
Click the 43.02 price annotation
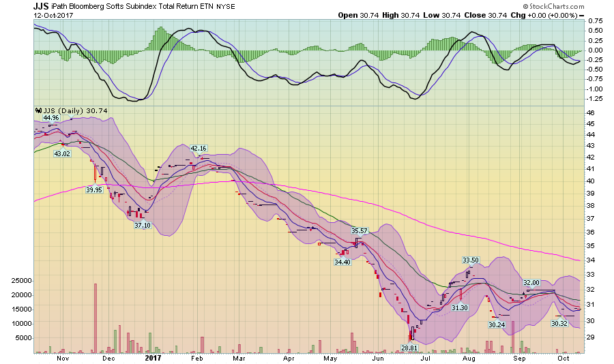tap(62, 153)
